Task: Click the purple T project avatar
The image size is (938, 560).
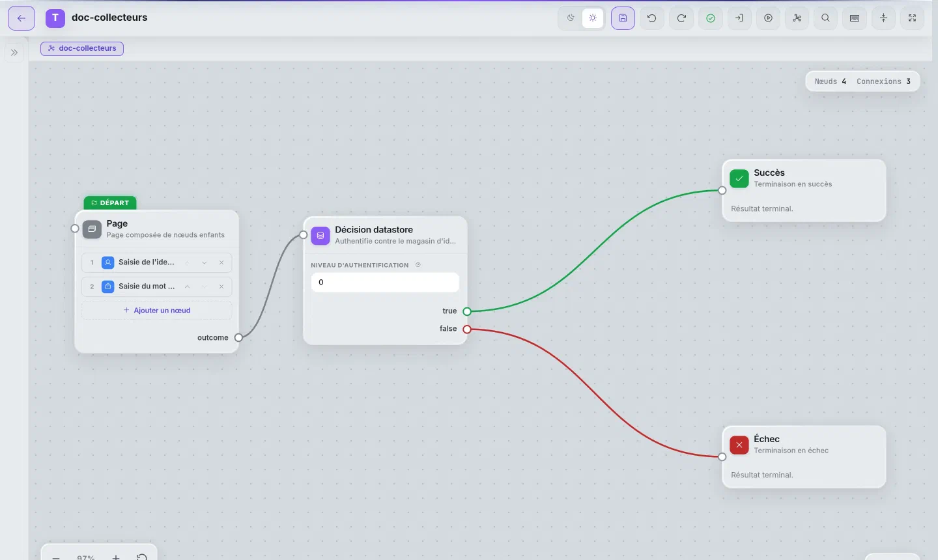Action: pos(55,18)
